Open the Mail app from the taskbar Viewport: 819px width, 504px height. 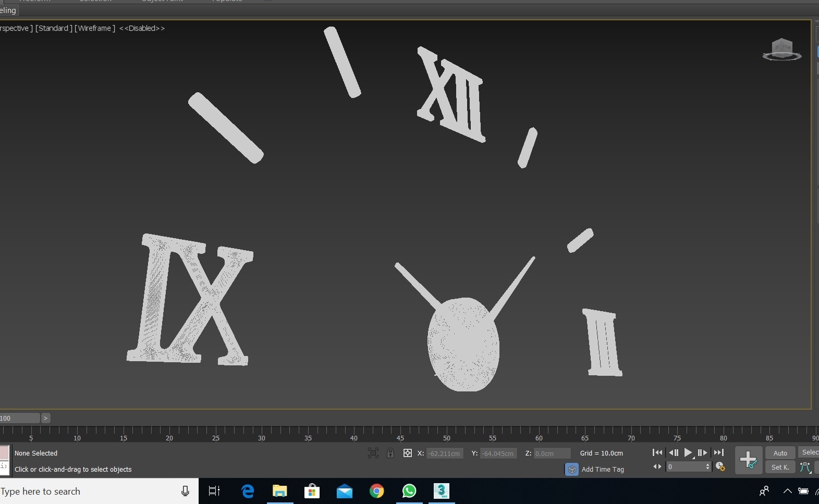coord(344,491)
